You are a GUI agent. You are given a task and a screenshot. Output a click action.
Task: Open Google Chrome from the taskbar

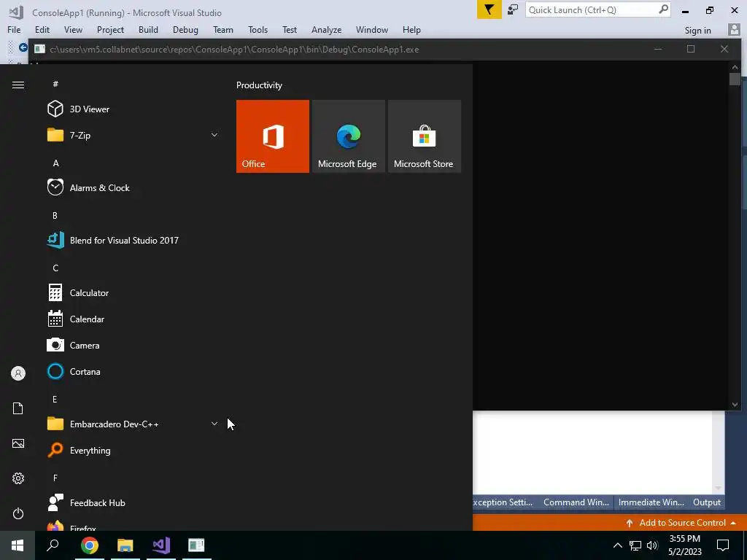pos(90,545)
